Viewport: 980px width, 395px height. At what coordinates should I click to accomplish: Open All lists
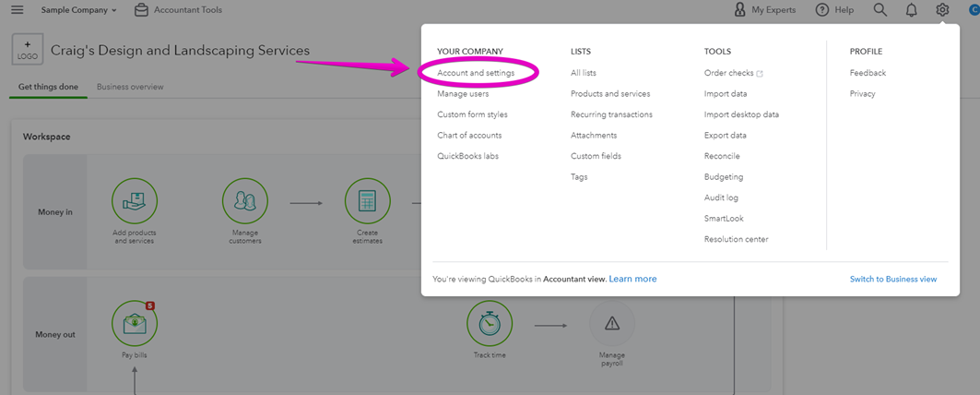click(584, 73)
